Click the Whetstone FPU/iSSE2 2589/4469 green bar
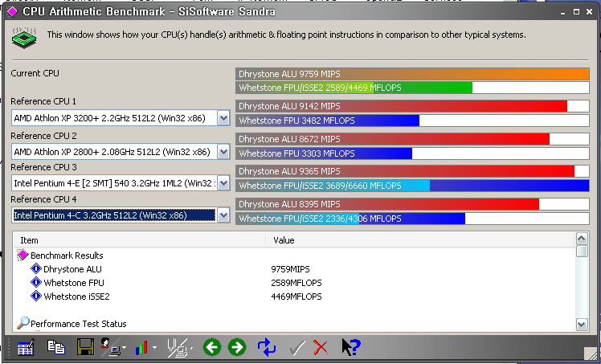This screenshot has width=601, height=364. (x=412, y=88)
